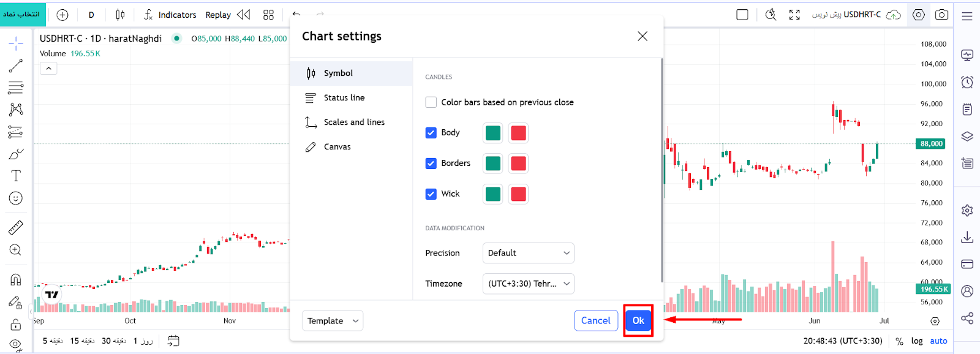The height and width of the screenshot is (354, 980).
Task: Open the forecasting and measurement tools
Action: pyautogui.click(x=16, y=132)
